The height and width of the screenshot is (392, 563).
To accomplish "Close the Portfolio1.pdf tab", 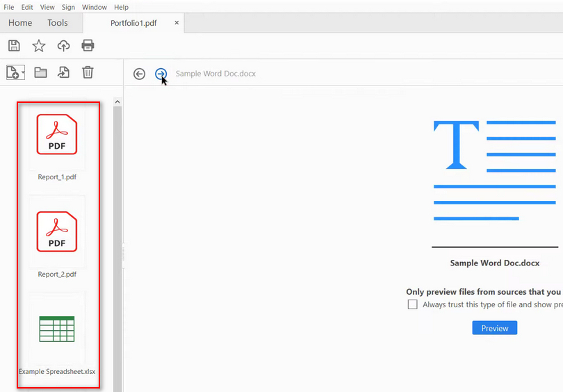I will (177, 23).
